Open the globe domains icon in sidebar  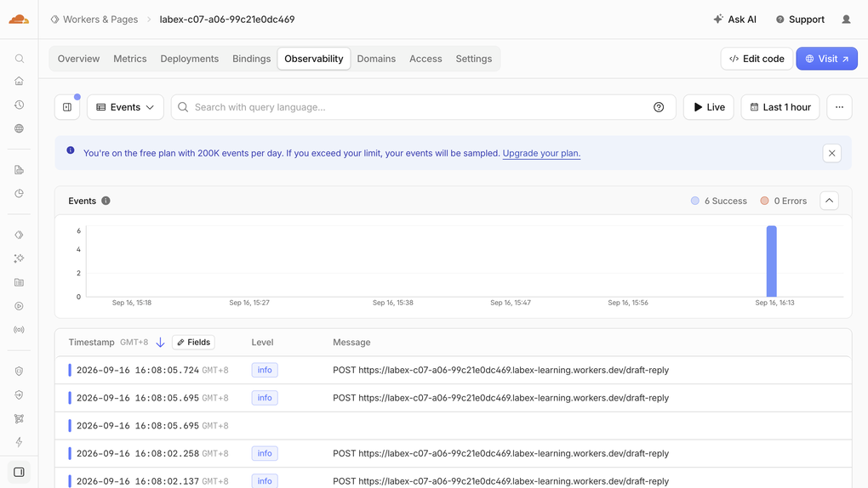pos(19,128)
